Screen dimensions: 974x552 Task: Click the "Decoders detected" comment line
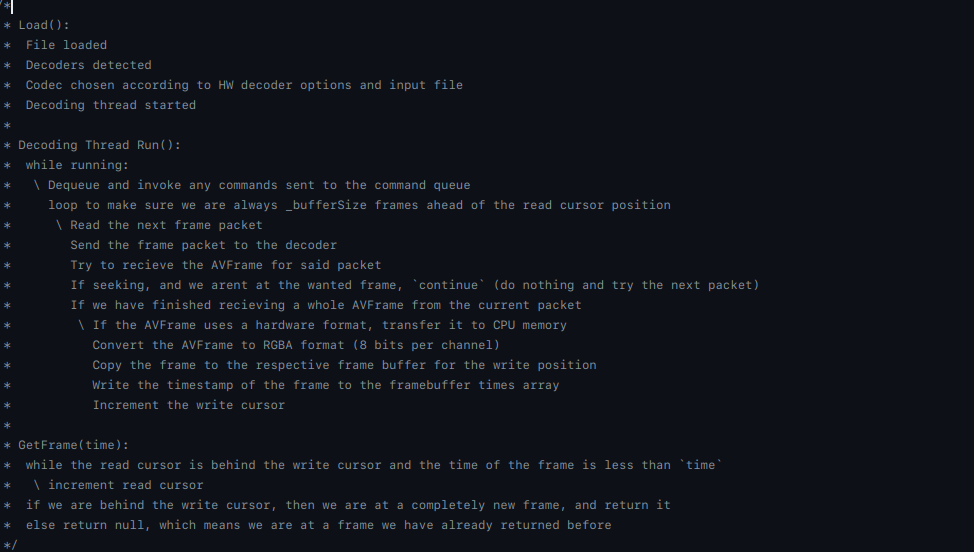[x=88, y=65]
